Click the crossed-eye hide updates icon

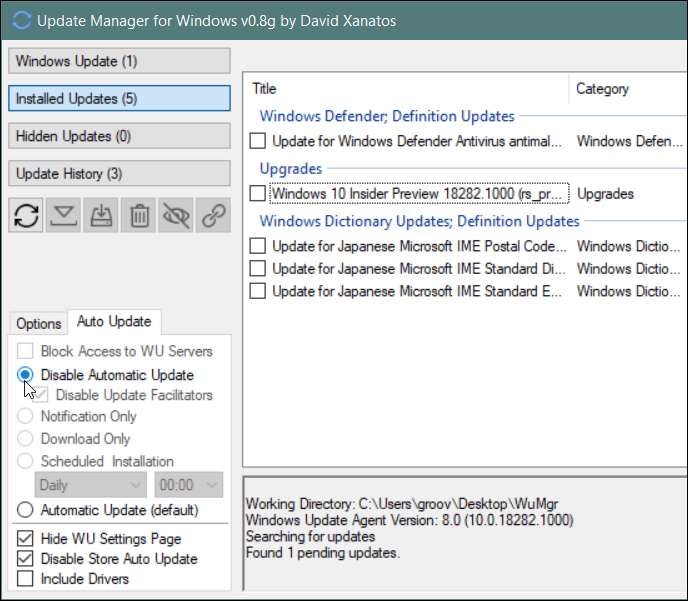[176, 215]
